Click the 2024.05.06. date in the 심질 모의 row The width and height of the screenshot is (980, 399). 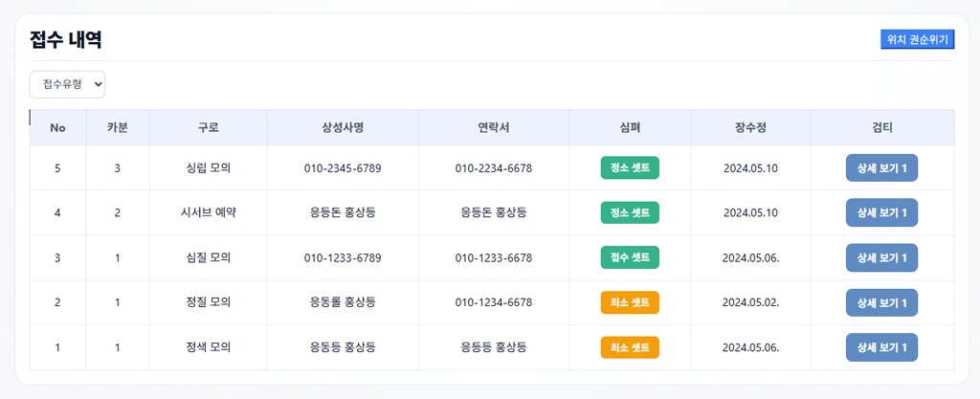tap(750, 257)
